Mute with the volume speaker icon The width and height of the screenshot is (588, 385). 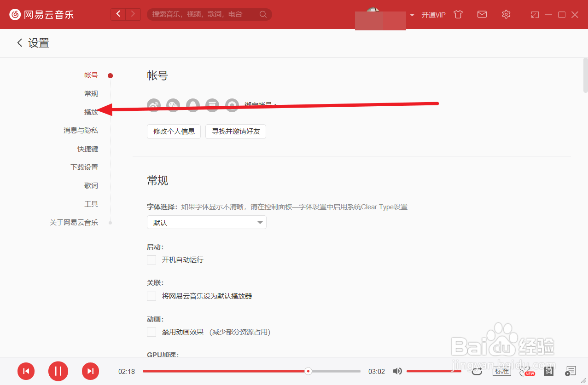point(397,371)
